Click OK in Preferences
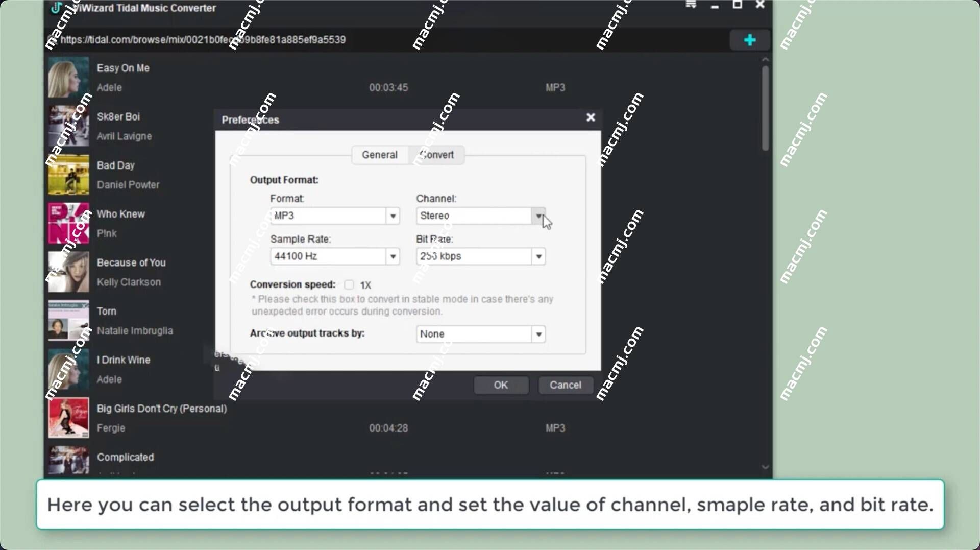980x550 pixels. point(501,385)
